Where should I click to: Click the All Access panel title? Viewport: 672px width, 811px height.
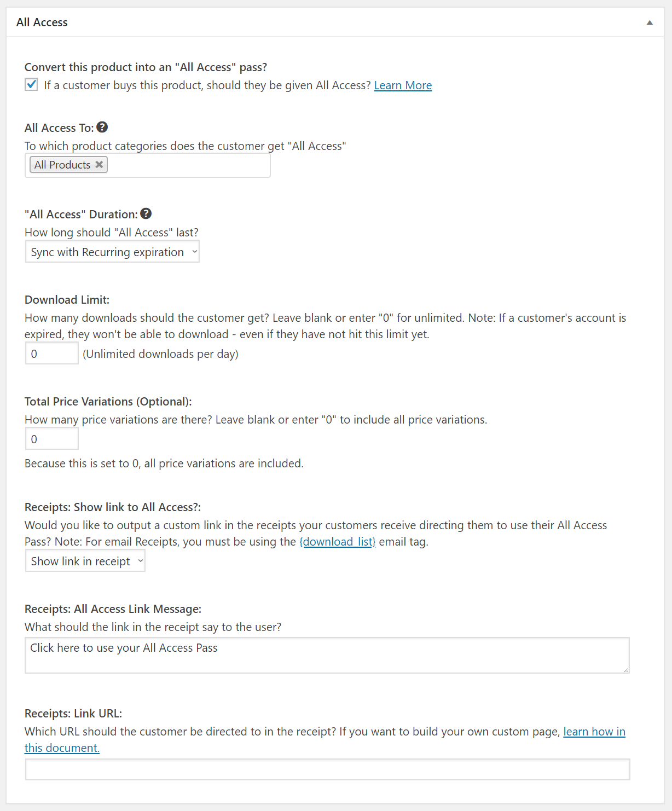click(42, 22)
